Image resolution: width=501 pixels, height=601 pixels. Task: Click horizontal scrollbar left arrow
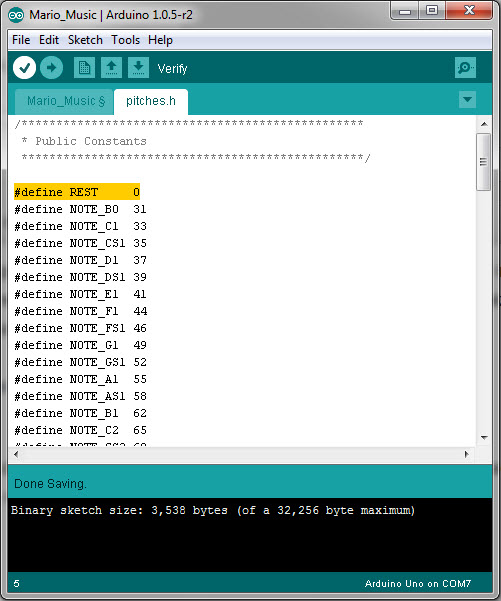[16, 454]
